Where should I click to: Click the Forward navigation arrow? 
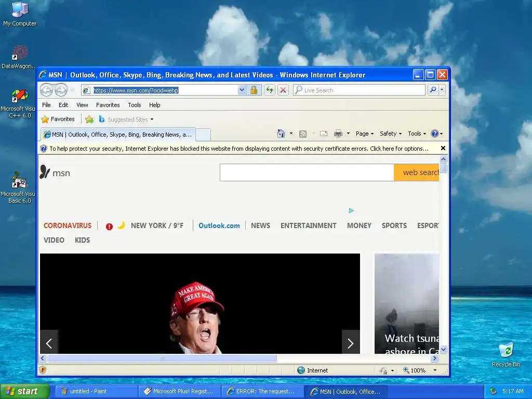[61, 90]
